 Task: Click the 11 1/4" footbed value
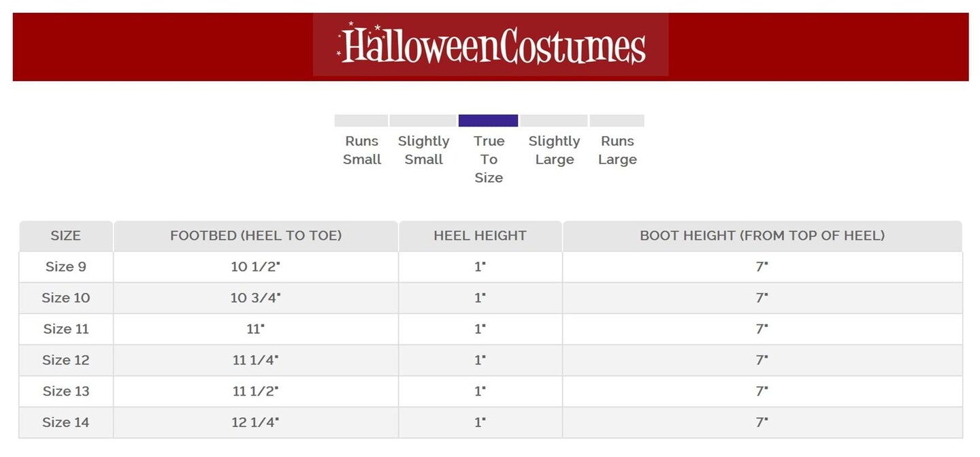point(256,360)
